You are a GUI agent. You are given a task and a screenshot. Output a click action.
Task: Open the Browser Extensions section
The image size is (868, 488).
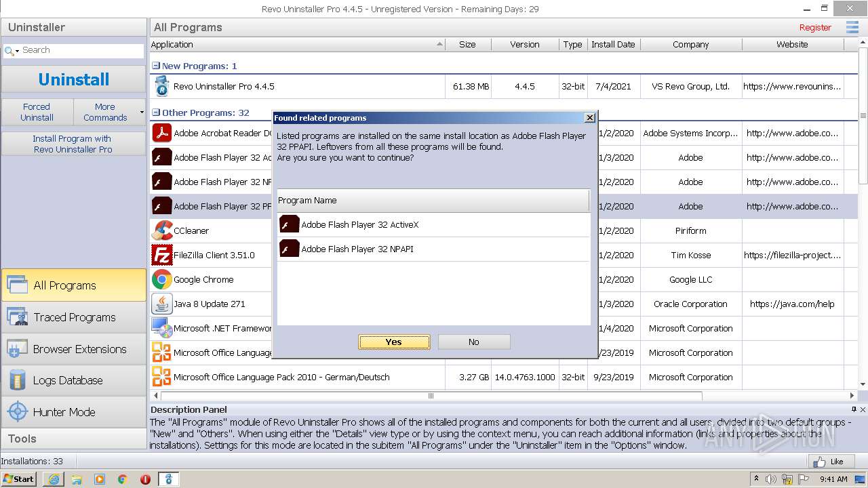click(x=74, y=349)
